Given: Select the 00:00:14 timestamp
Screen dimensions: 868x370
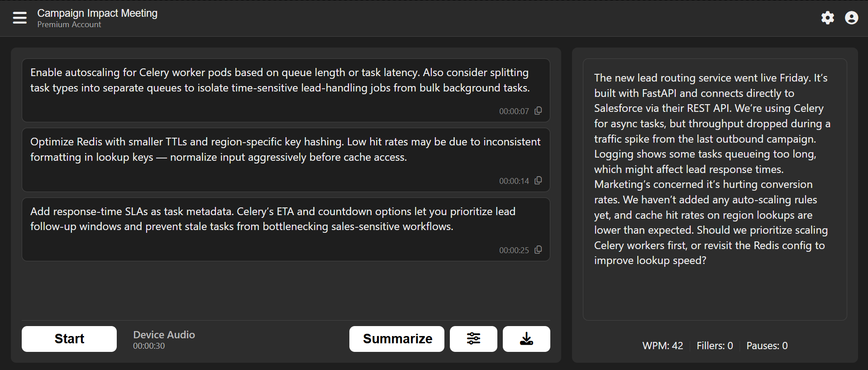Looking at the screenshot, I should point(514,181).
